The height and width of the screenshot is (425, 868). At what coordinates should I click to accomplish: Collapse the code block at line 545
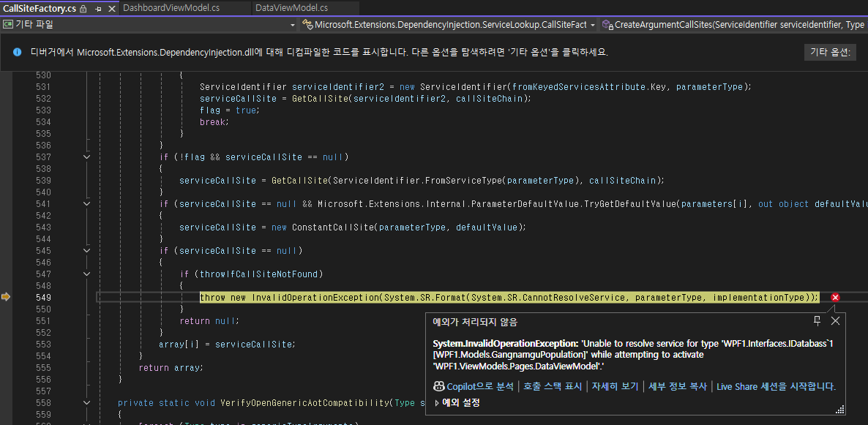(x=86, y=251)
